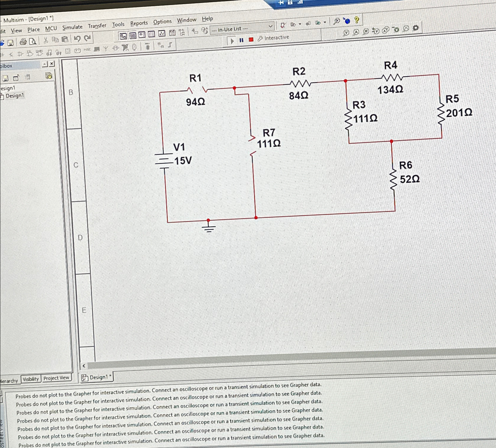This screenshot has width=496, height=448.
Task: Open probe settings gear icon
Action: [x=416, y=28]
